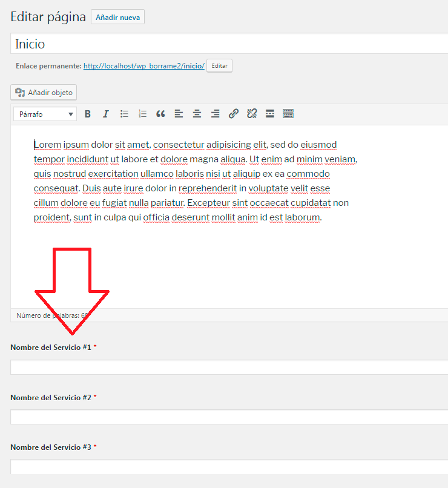Click the Añadir nueva button

click(x=117, y=18)
